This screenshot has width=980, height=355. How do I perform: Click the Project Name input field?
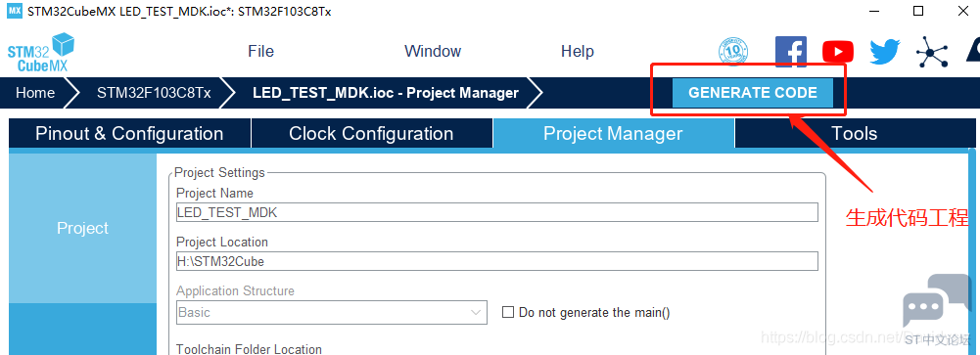[497, 212]
